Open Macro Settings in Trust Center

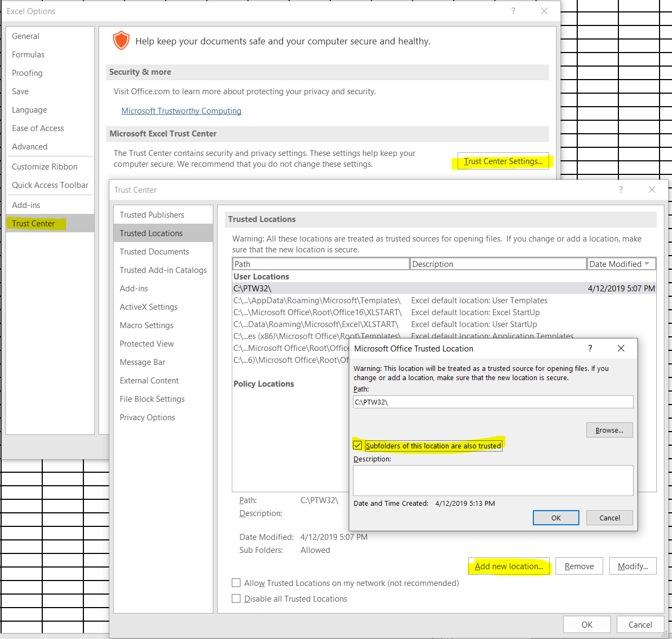point(146,325)
